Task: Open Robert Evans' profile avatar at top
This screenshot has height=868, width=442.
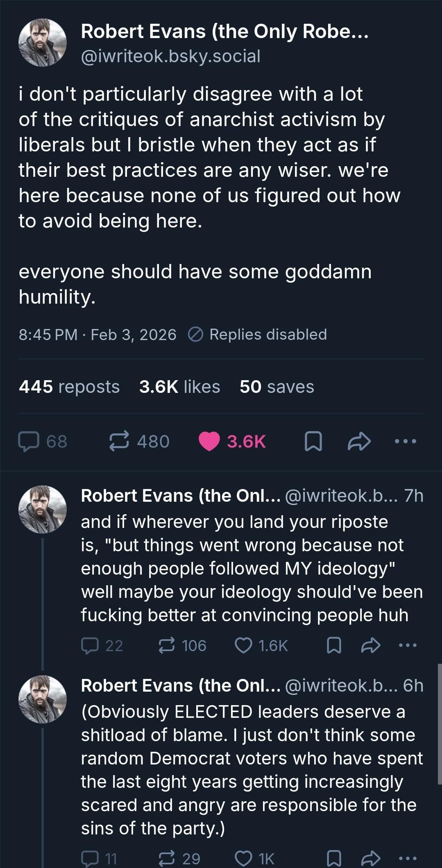Action: pyautogui.click(x=43, y=43)
